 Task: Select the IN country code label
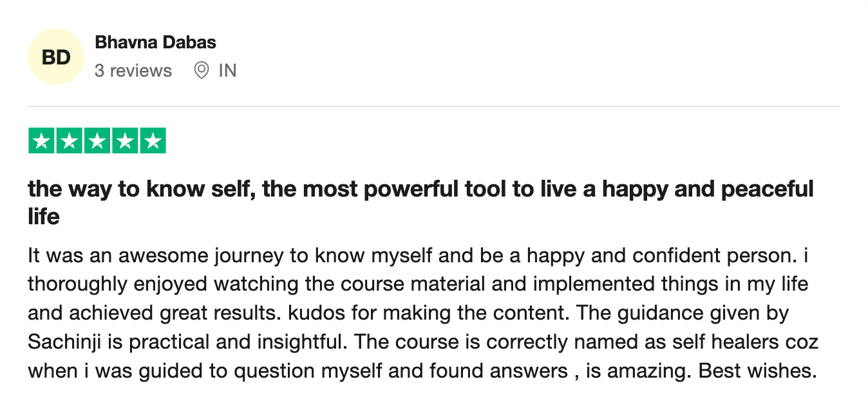227,70
